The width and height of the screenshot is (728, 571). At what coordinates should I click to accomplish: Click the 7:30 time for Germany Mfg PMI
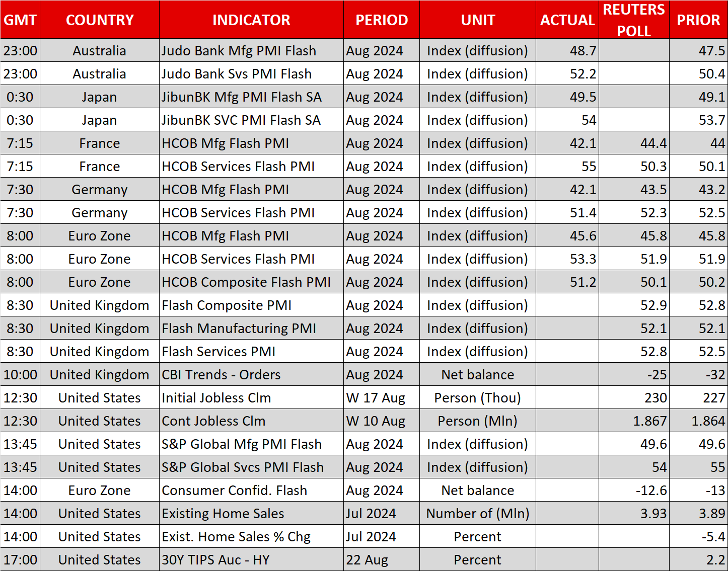click(20, 189)
